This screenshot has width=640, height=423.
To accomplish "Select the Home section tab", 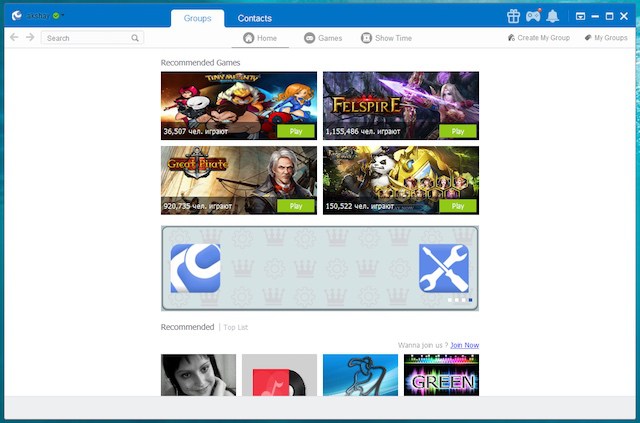I will pyautogui.click(x=260, y=38).
